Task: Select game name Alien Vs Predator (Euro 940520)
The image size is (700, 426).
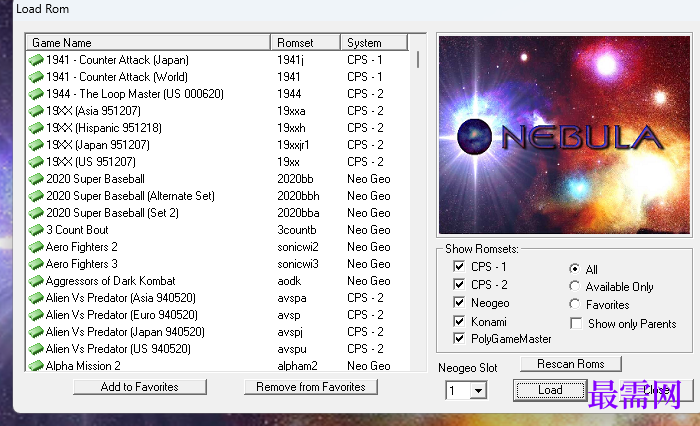Action: [122, 315]
